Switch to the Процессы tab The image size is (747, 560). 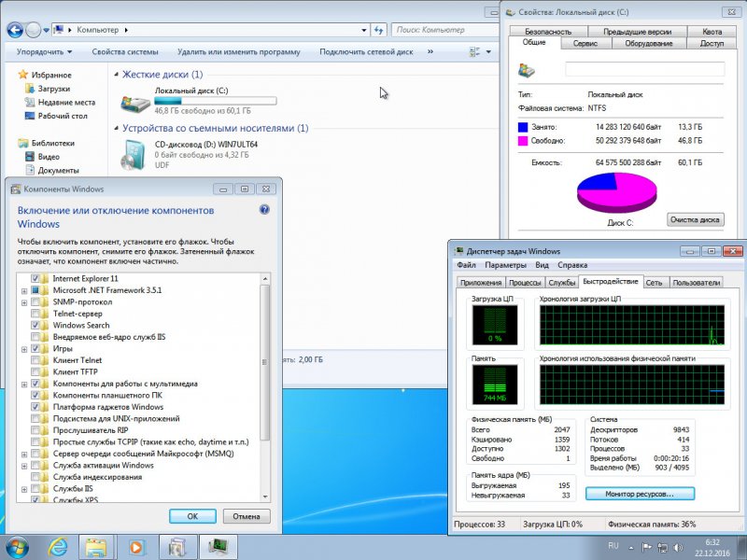click(525, 283)
